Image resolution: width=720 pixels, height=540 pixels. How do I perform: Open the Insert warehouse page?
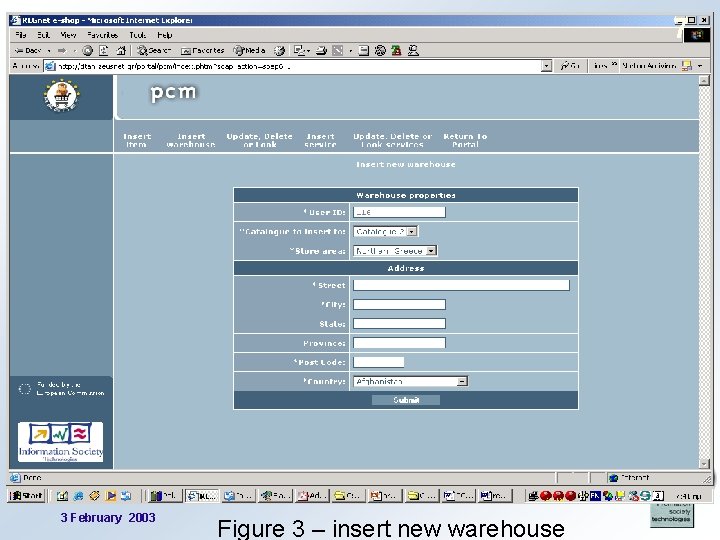tap(191, 140)
